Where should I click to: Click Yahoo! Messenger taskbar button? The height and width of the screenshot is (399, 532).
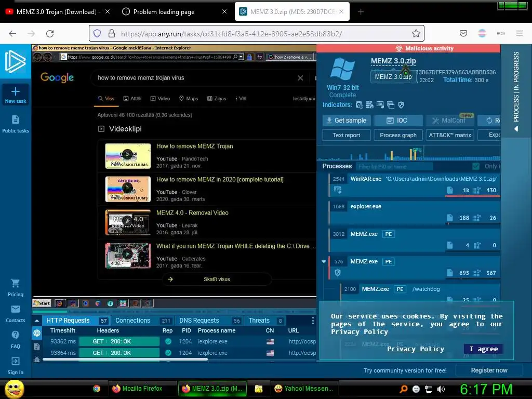(303, 389)
